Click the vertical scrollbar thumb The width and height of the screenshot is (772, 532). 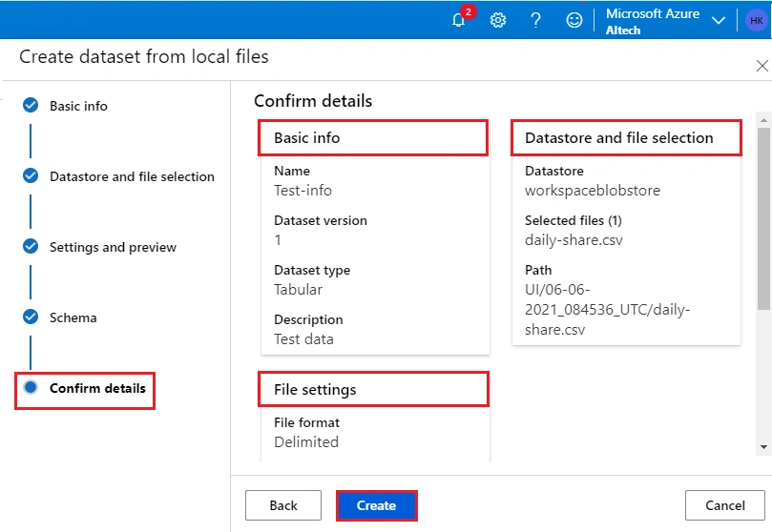[763, 218]
